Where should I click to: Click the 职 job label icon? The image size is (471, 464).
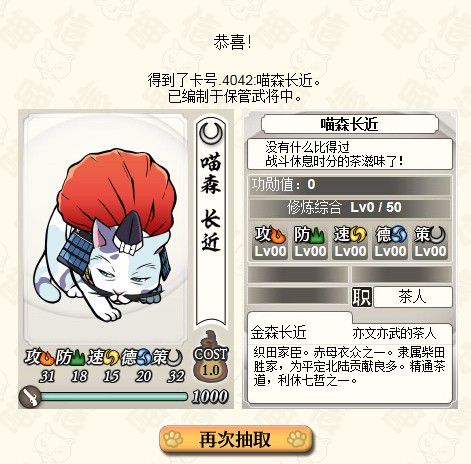pyautogui.click(x=362, y=297)
